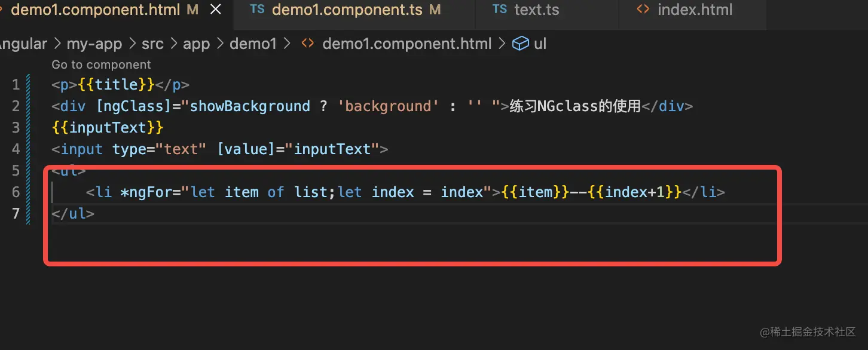Open the text.ts editor tab

536,10
